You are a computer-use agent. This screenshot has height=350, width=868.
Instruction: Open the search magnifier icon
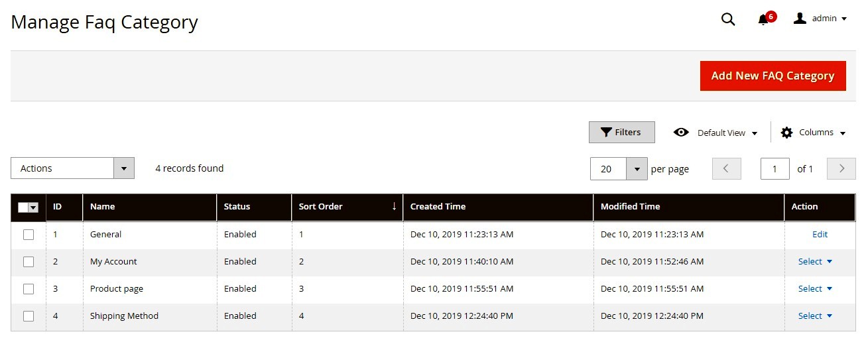point(728,19)
